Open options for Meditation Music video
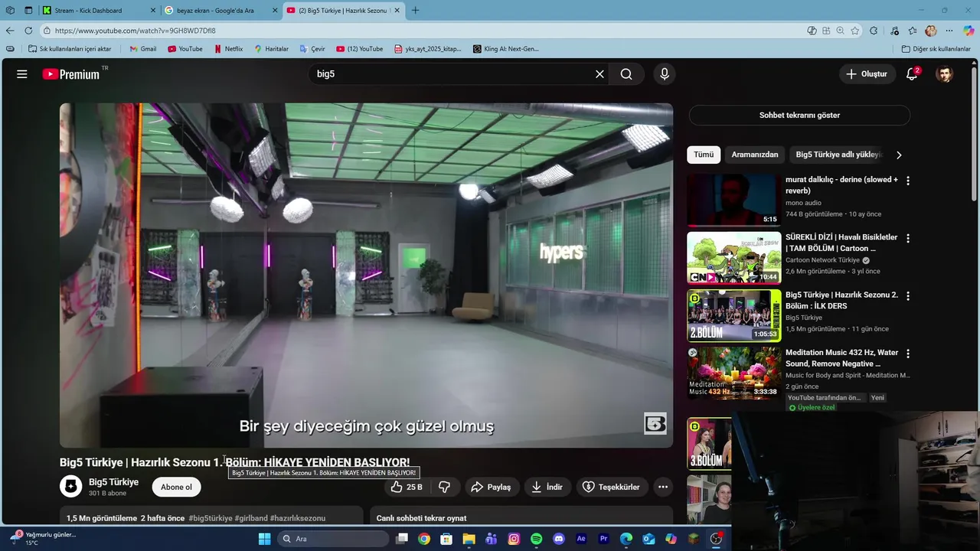The width and height of the screenshot is (980, 551). coord(908,354)
